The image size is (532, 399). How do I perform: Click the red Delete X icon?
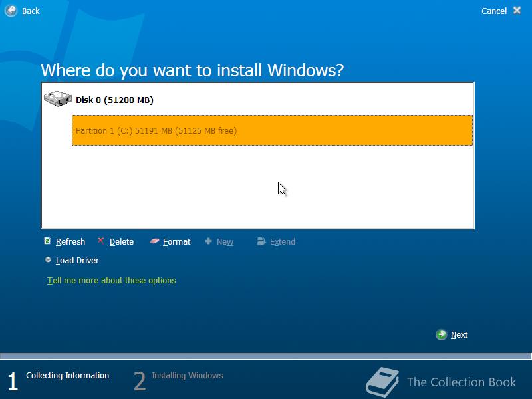click(101, 241)
